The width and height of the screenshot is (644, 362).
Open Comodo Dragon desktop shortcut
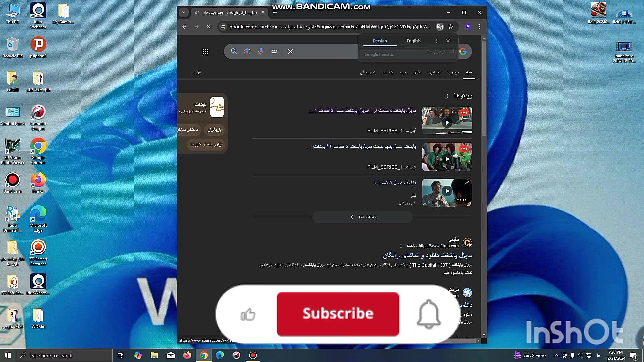coord(38,117)
